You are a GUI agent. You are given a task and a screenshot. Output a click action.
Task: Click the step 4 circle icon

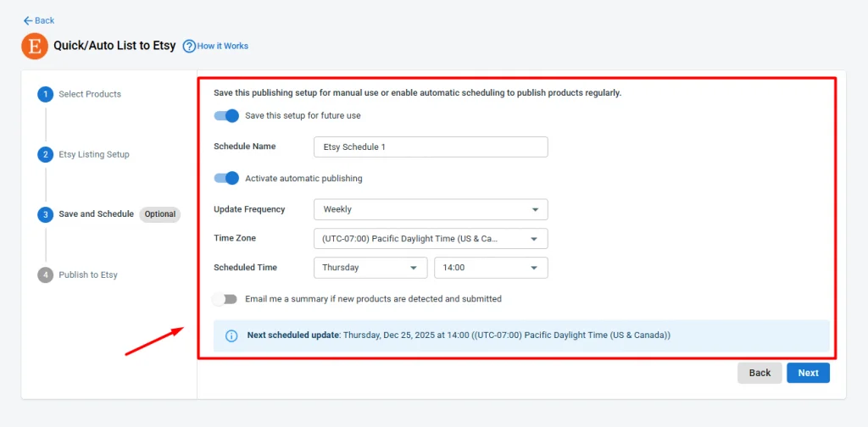pyautogui.click(x=46, y=274)
